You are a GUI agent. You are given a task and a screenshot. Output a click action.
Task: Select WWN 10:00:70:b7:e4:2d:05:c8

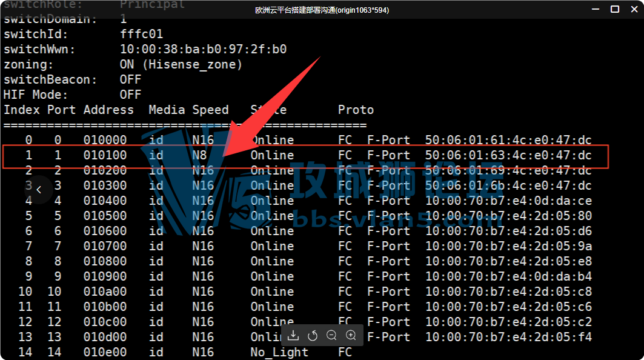[x=508, y=292]
